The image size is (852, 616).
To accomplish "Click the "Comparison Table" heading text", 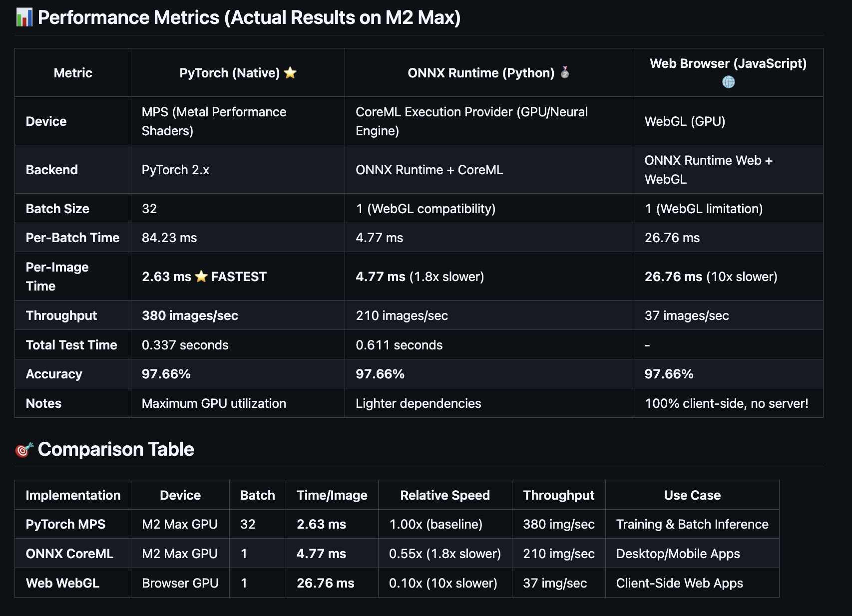I will 116,449.
